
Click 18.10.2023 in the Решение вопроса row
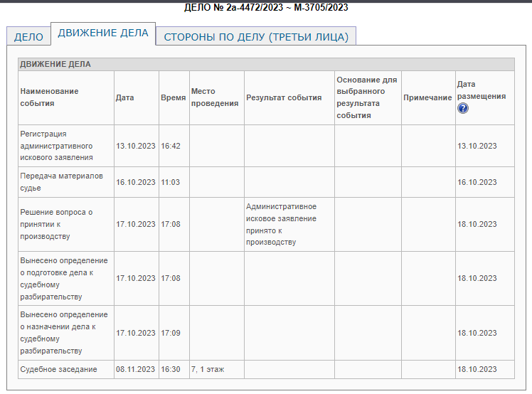point(477,224)
